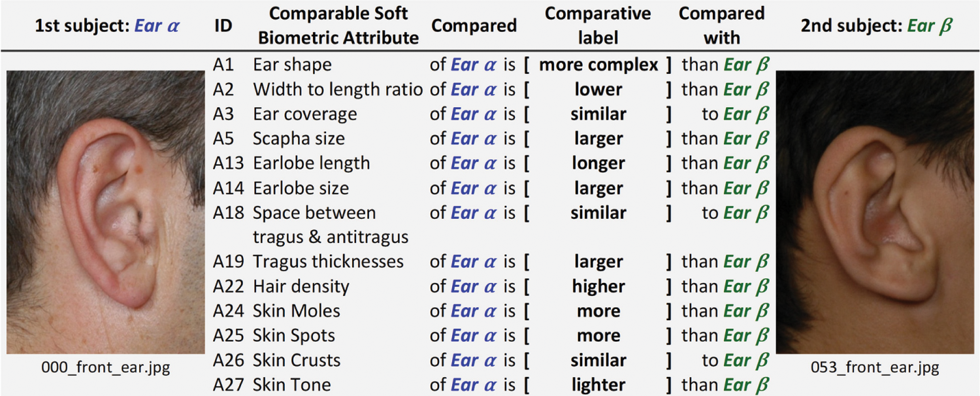
Task: Select the 'Tragus thicknesses' attribute text
Action: [328, 262]
